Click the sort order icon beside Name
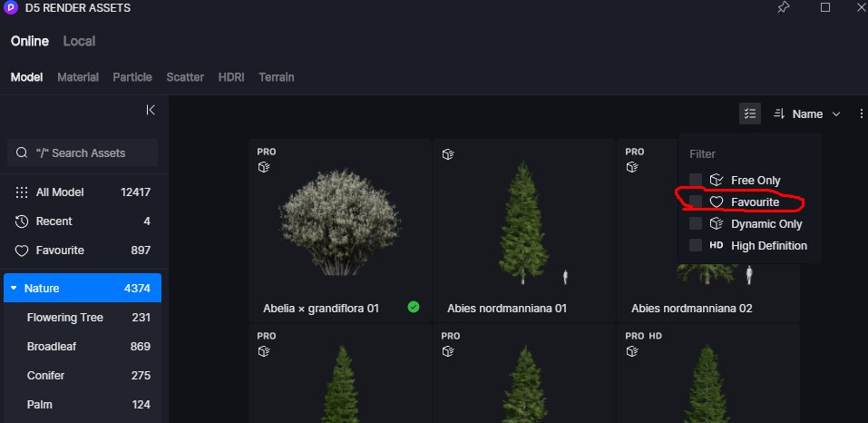 pyautogui.click(x=779, y=113)
